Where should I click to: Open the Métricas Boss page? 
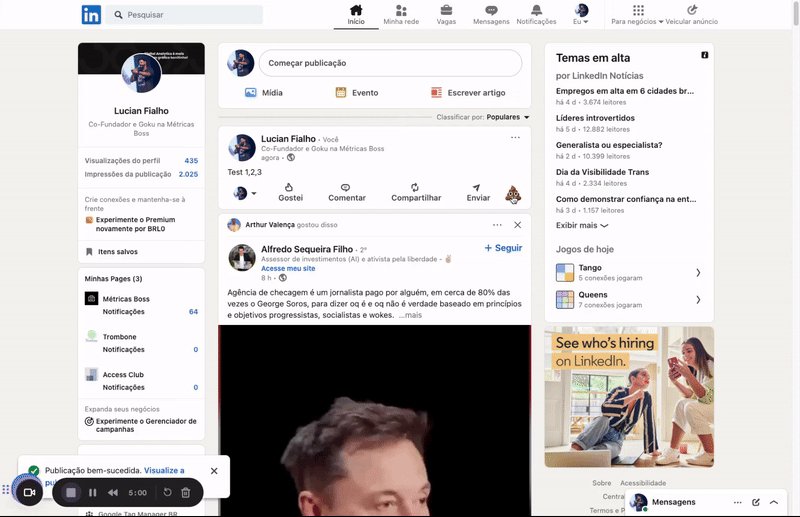(126, 299)
